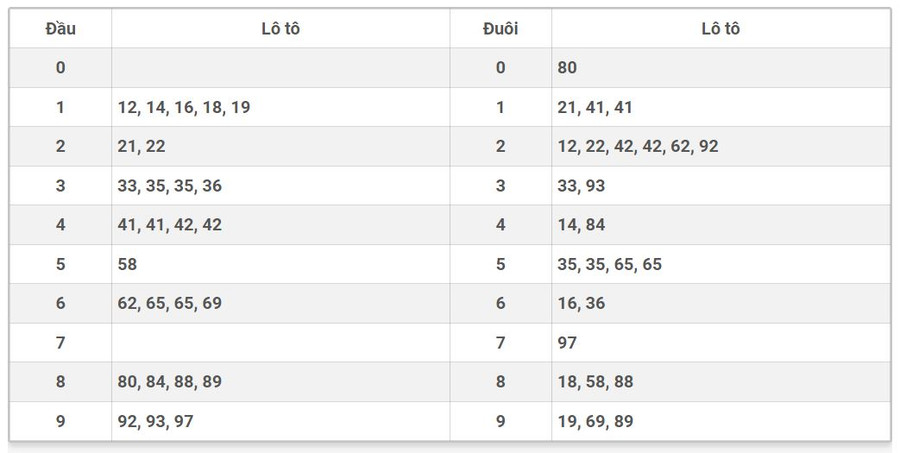Select the cell containing 12, 14, 16, 18, 19
Viewport: 900px width, 453px height.
183,107
